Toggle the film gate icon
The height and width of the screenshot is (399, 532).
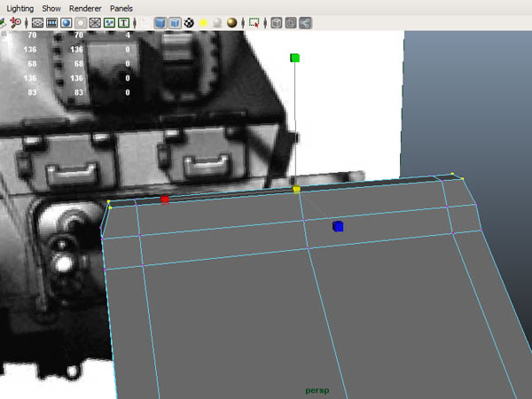(x=52, y=22)
